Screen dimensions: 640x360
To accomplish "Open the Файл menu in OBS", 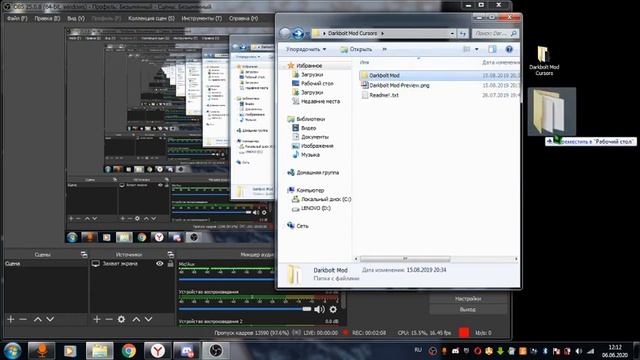I will [x=17, y=18].
